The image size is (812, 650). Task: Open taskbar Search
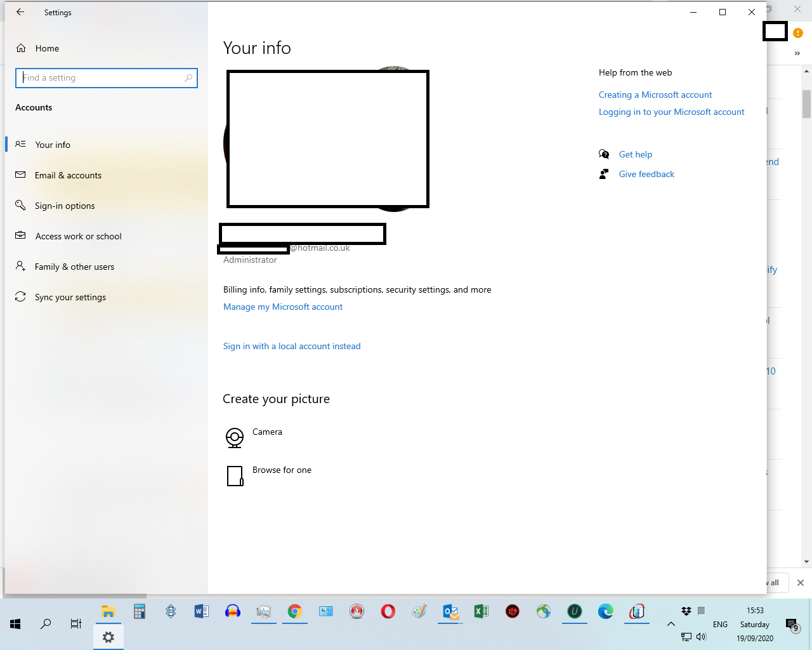tap(46, 624)
